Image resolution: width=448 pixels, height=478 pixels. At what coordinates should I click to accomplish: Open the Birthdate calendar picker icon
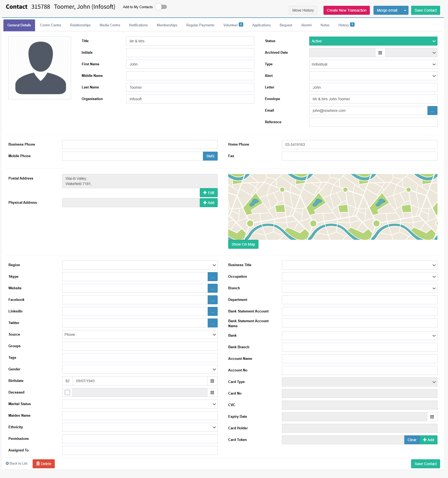pos(212,381)
